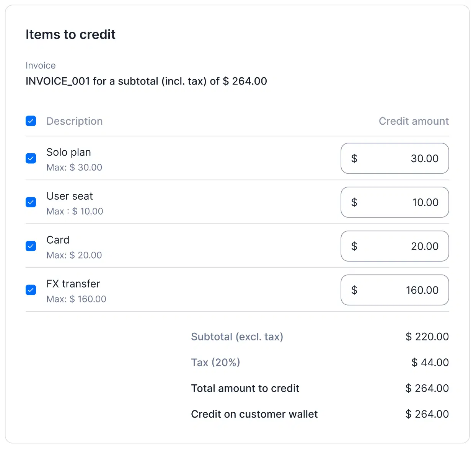
Task: Click the Total amount to credit label
Action: click(x=245, y=388)
